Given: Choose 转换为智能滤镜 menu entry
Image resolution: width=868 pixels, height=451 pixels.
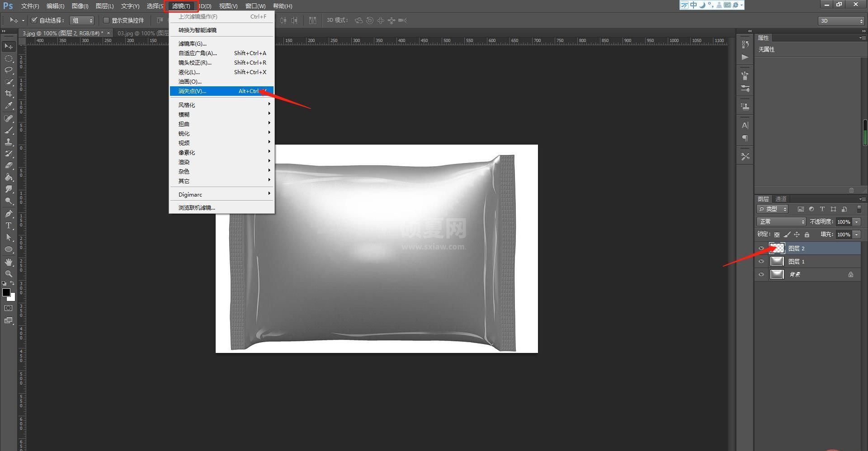Looking at the screenshot, I should (x=222, y=30).
